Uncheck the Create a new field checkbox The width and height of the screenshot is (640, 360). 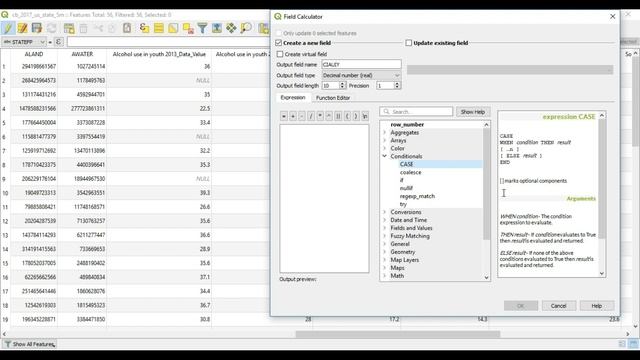279,43
